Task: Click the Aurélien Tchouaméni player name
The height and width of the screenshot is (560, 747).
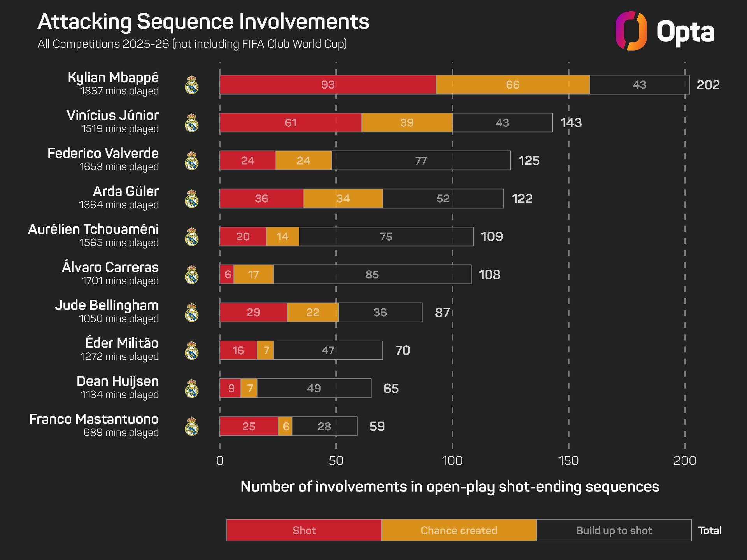Action: point(93,229)
